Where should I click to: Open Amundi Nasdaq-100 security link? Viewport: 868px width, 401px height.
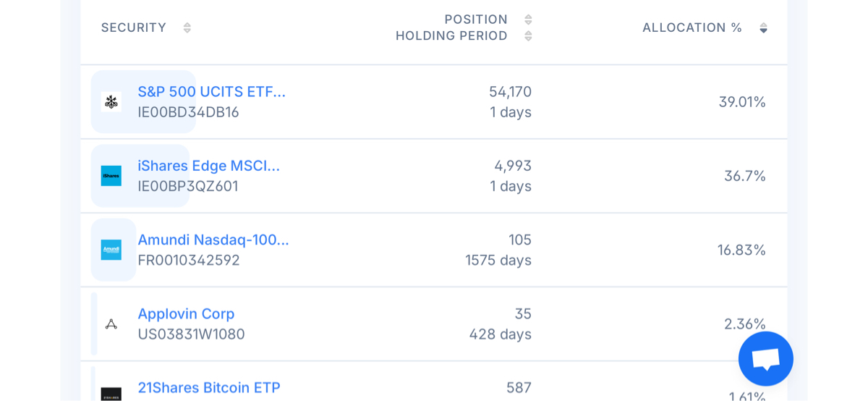(x=213, y=240)
